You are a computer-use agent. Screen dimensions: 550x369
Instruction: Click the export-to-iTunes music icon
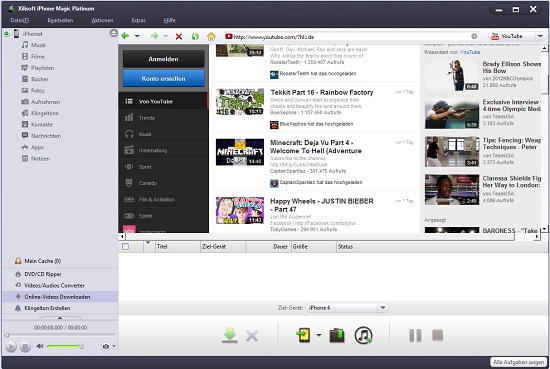click(363, 335)
